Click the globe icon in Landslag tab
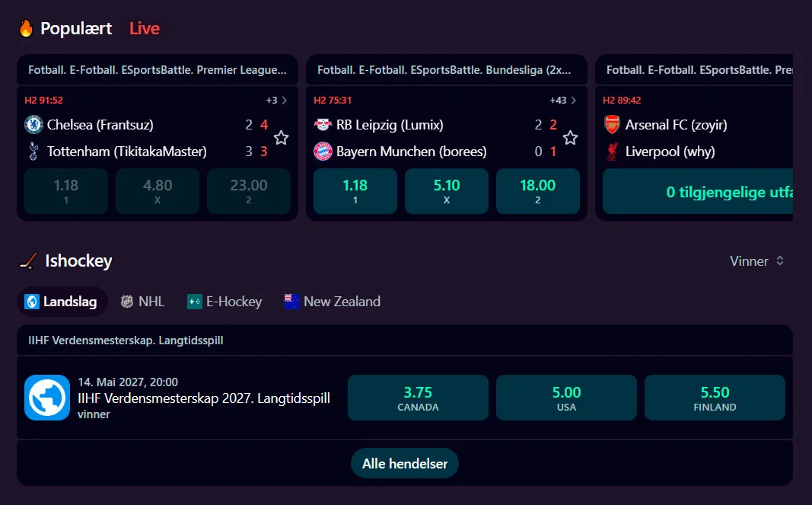The image size is (812, 505). coord(32,301)
